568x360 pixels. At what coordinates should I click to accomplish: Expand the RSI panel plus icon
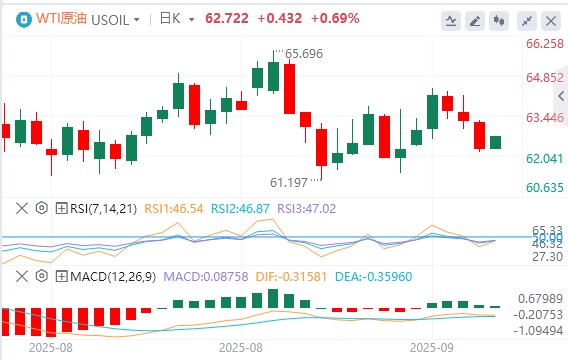[61, 209]
